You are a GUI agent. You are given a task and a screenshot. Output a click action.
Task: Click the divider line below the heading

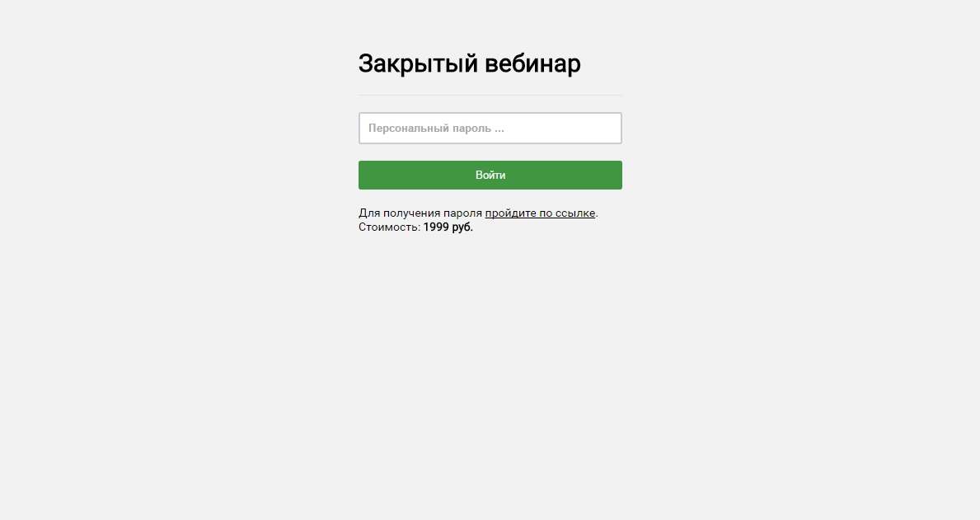[x=490, y=95]
